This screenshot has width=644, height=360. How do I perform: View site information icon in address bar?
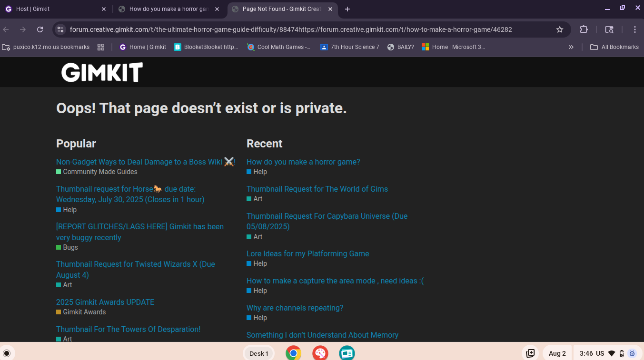click(60, 29)
